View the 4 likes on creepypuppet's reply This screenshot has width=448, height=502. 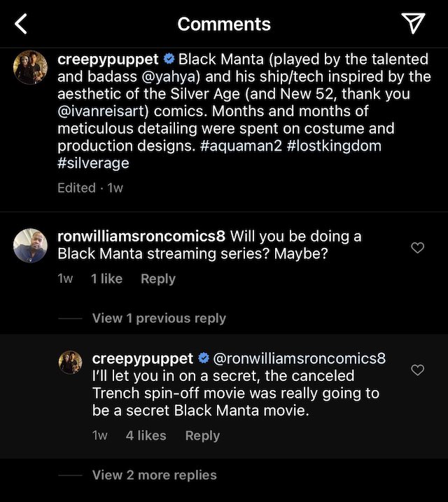coord(146,435)
